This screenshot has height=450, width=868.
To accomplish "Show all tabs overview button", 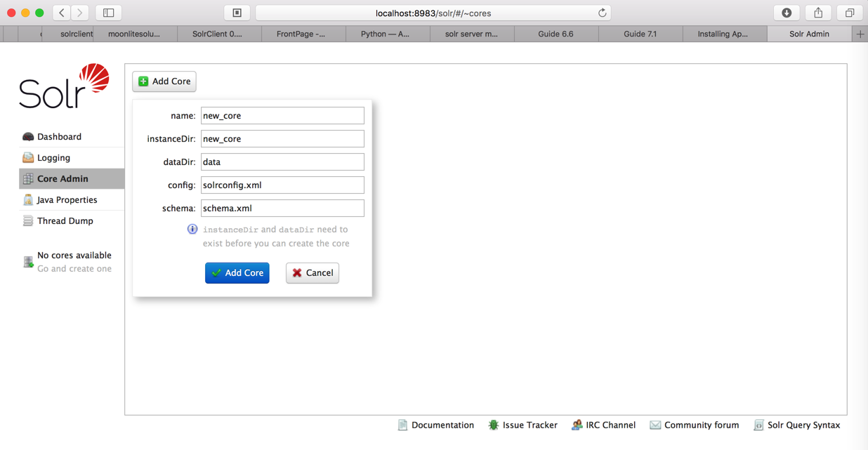I will [x=850, y=13].
